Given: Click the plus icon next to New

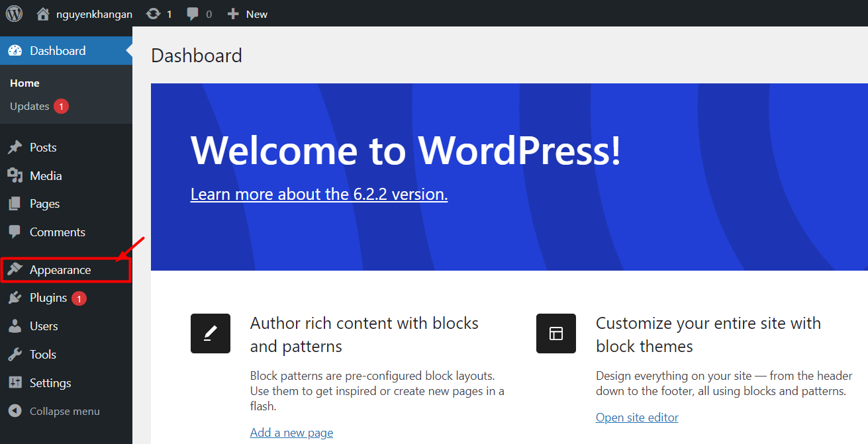Looking at the screenshot, I should 233,13.
